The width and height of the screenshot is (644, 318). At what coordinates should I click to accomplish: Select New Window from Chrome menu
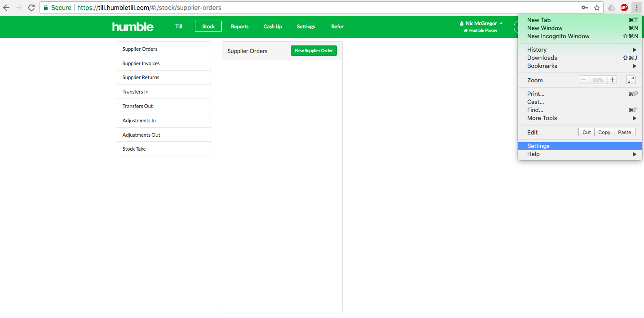[x=580, y=28]
